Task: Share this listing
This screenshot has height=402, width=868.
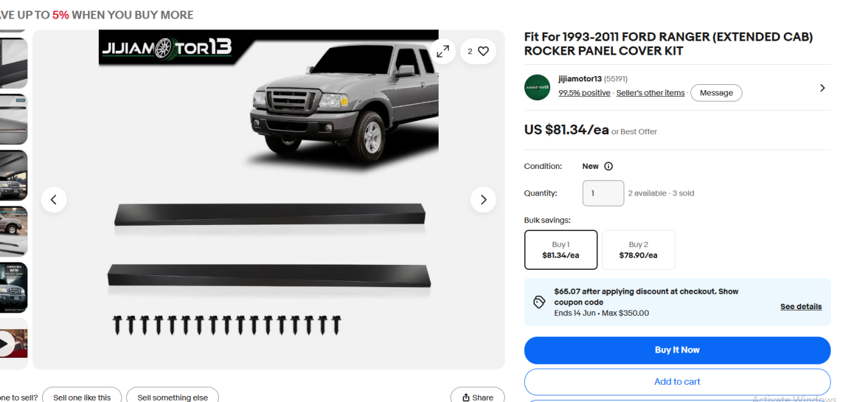Action: point(477,397)
